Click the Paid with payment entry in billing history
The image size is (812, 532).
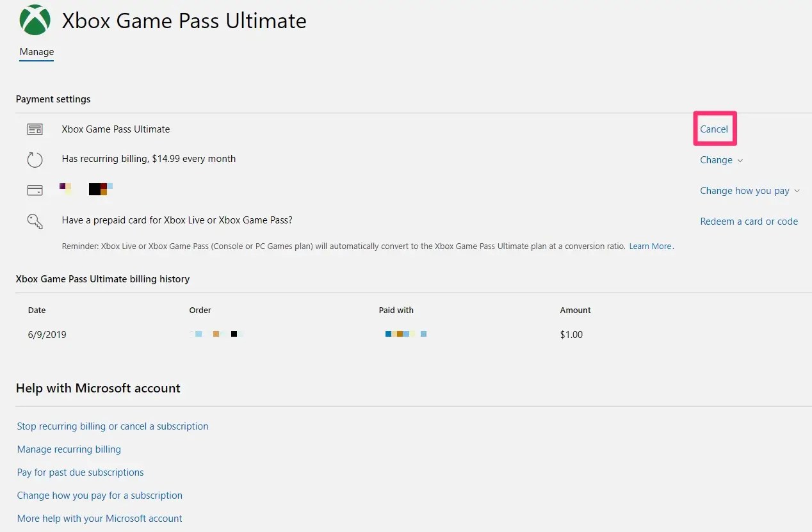(405, 334)
